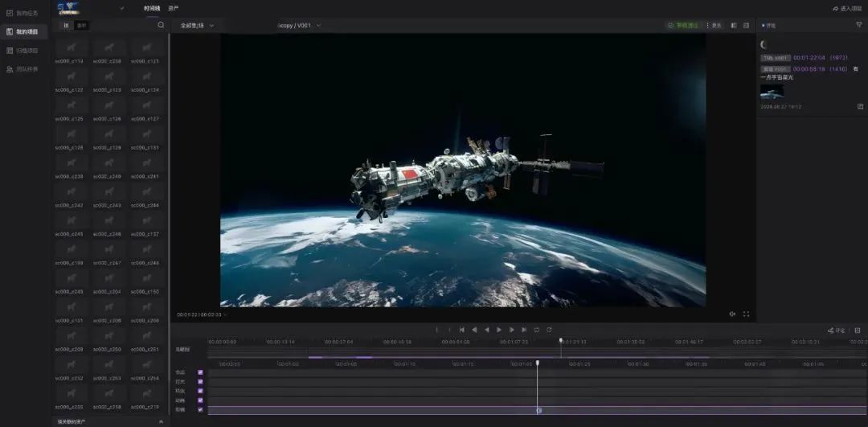
Task: Click the asset search magnifier icon
Action: point(161,25)
